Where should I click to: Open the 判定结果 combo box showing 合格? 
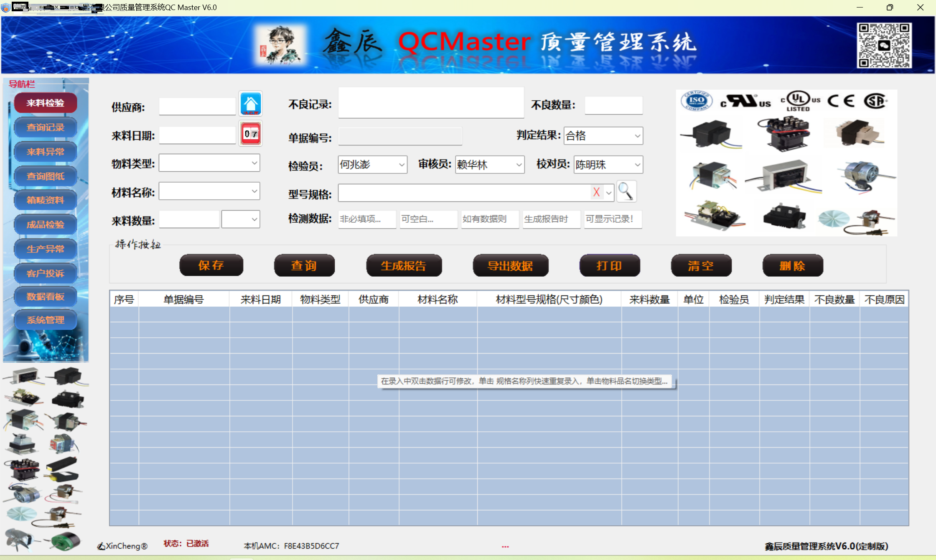point(637,136)
